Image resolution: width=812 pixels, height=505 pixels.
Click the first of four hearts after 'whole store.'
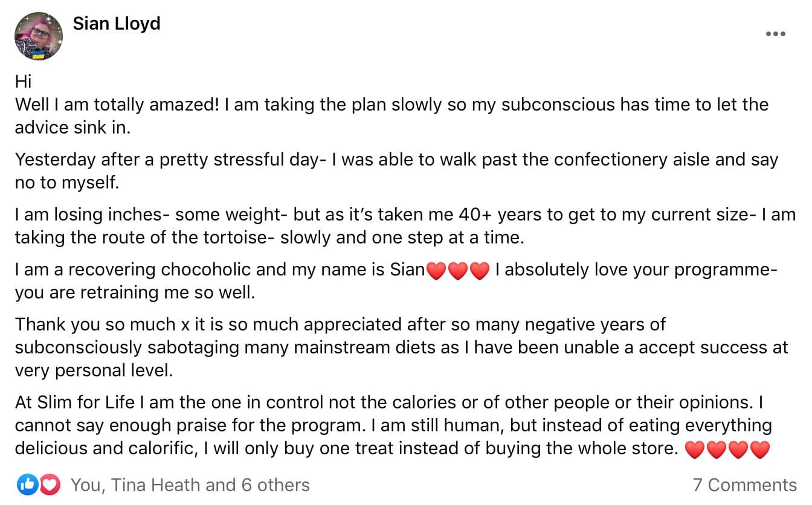point(695,449)
